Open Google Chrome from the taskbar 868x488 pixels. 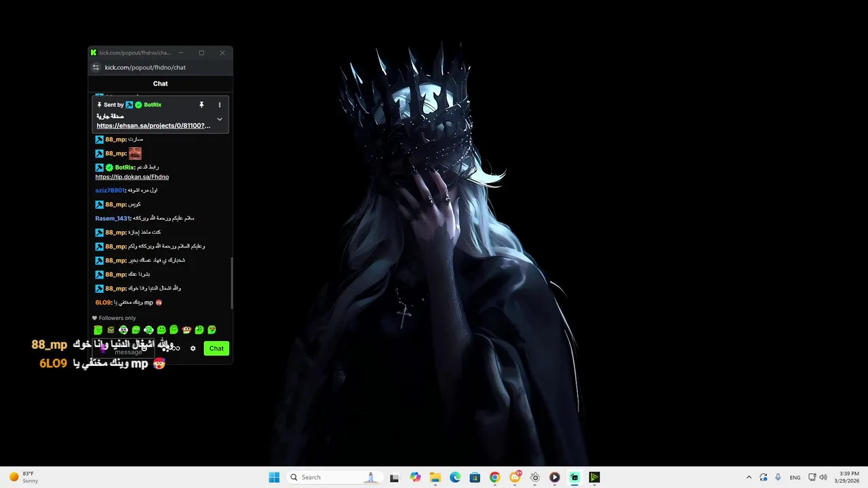pyautogui.click(x=495, y=477)
